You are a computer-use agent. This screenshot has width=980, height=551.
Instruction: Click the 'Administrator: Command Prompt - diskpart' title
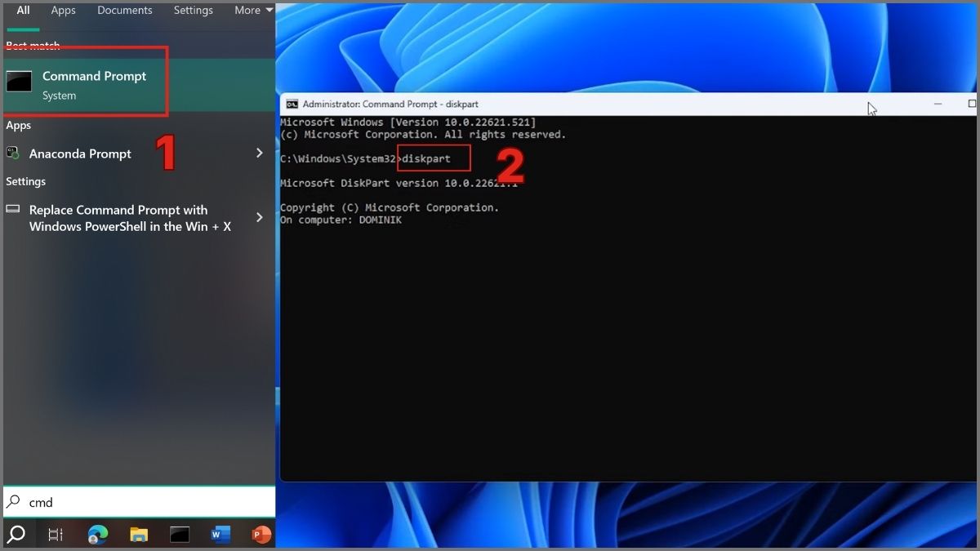390,104
